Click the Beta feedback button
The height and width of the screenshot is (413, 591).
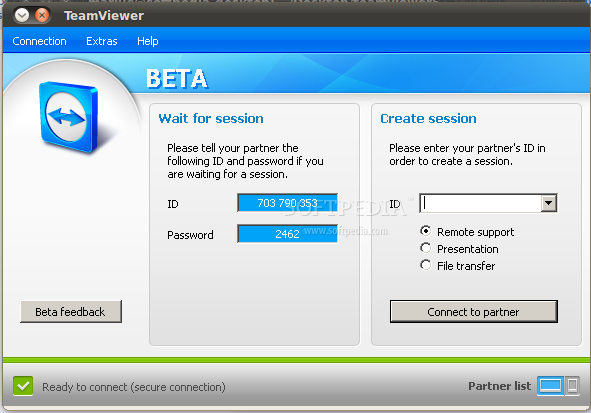[71, 312]
